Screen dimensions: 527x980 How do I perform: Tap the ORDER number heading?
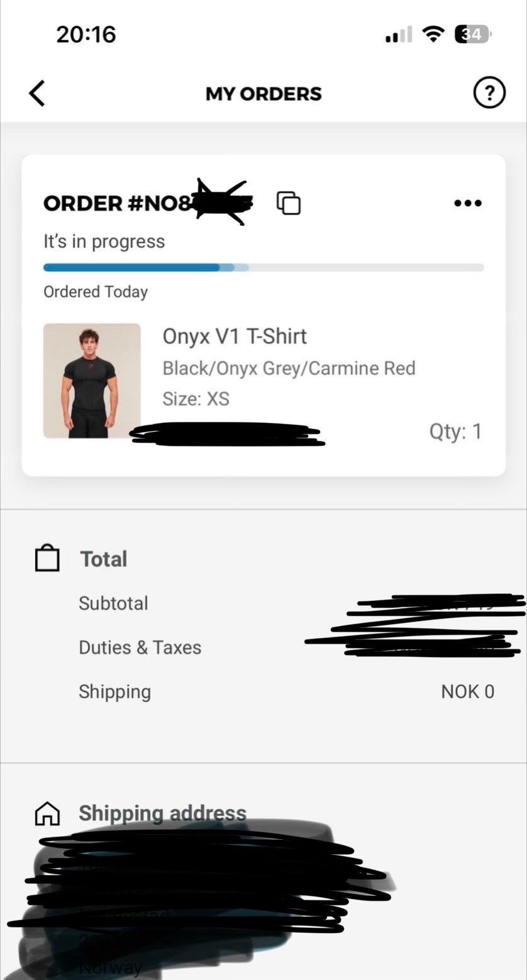(x=148, y=203)
